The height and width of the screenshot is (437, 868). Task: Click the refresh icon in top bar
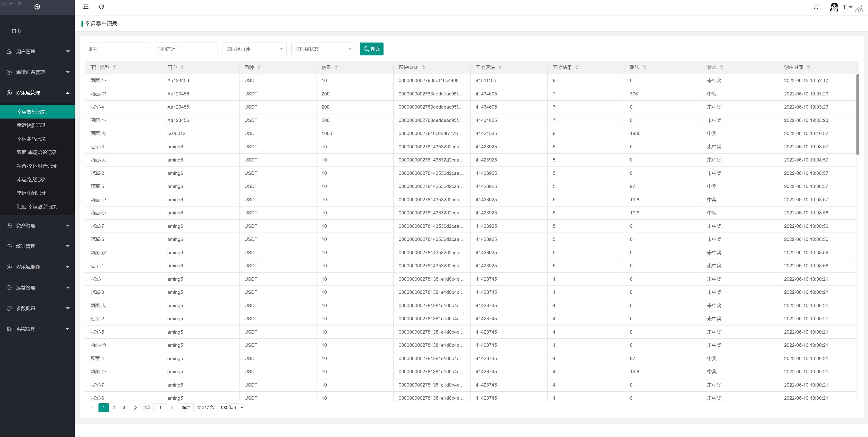(x=101, y=7)
